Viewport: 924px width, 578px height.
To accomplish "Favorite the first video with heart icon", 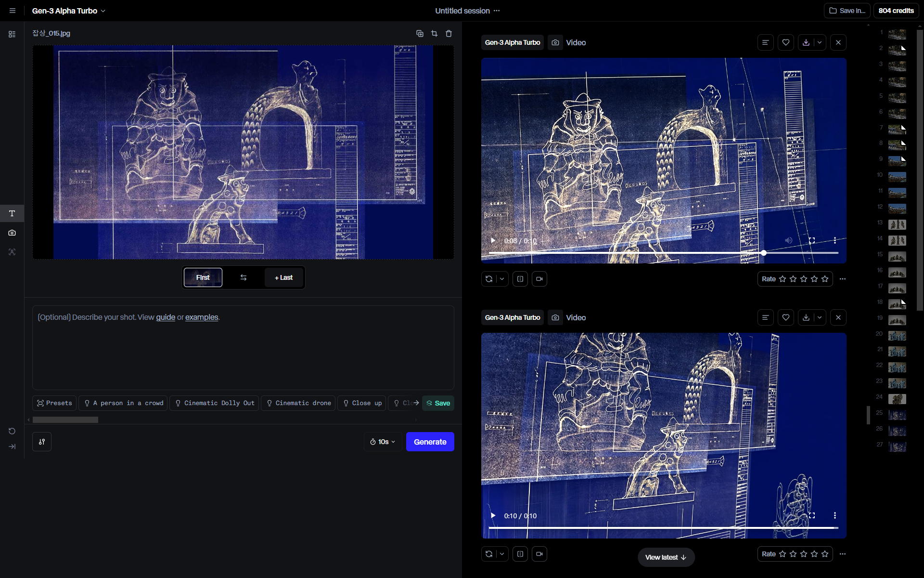I will click(785, 42).
